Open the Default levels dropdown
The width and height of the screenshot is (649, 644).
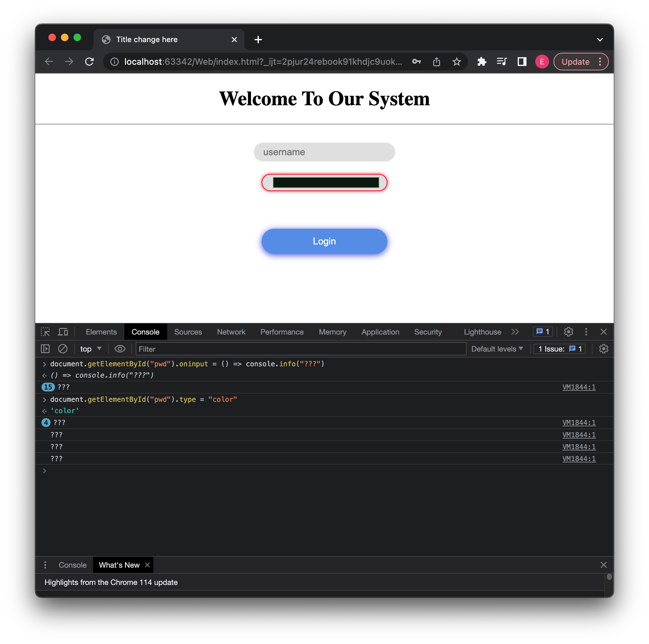click(x=497, y=349)
